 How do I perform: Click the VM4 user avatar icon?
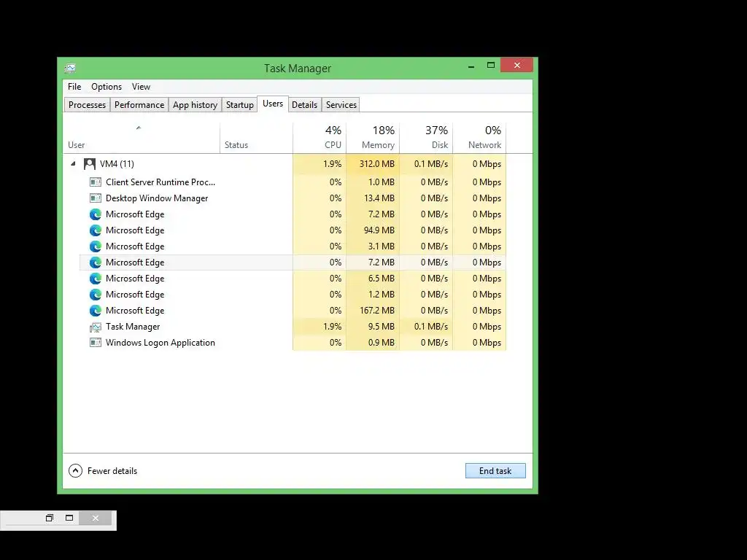point(90,164)
